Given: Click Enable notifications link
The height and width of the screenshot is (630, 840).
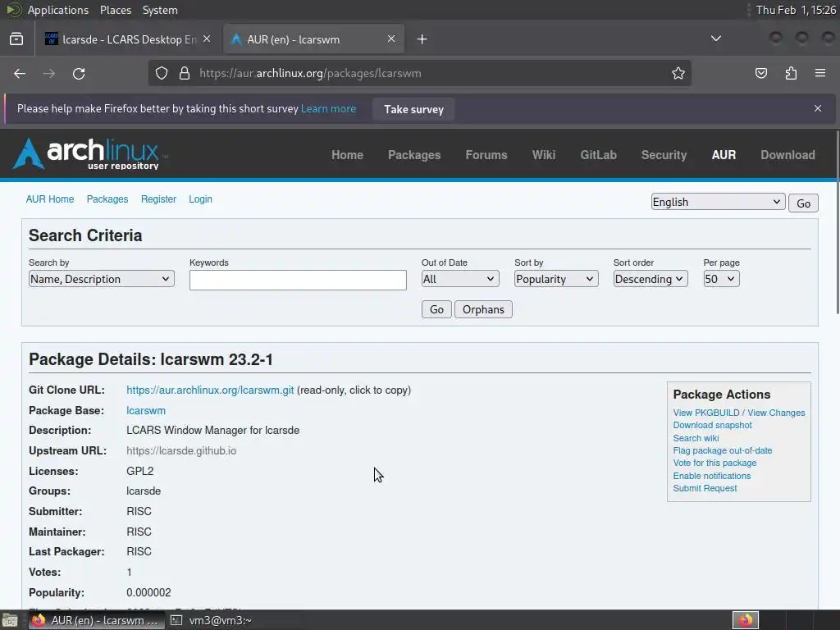Looking at the screenshot, I should 711,476.
